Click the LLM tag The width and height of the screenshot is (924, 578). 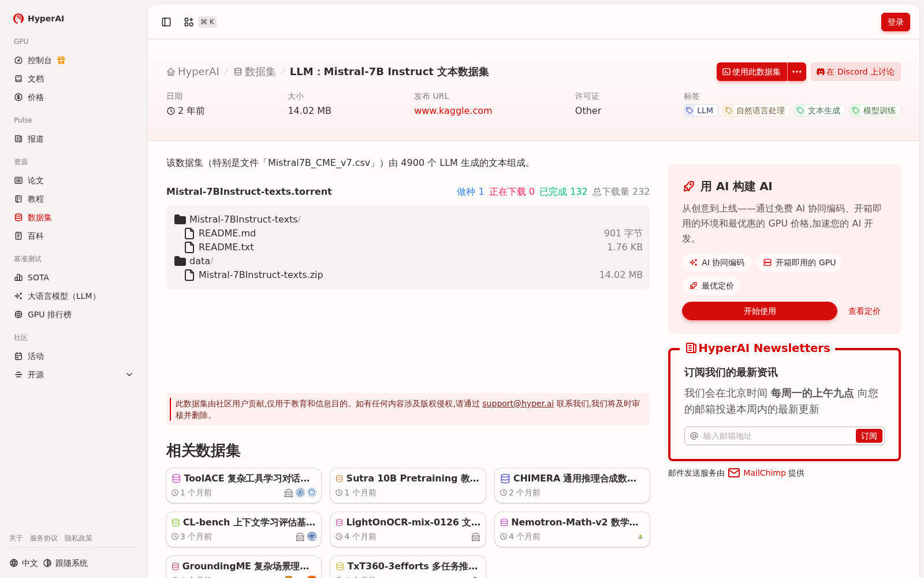701,110
